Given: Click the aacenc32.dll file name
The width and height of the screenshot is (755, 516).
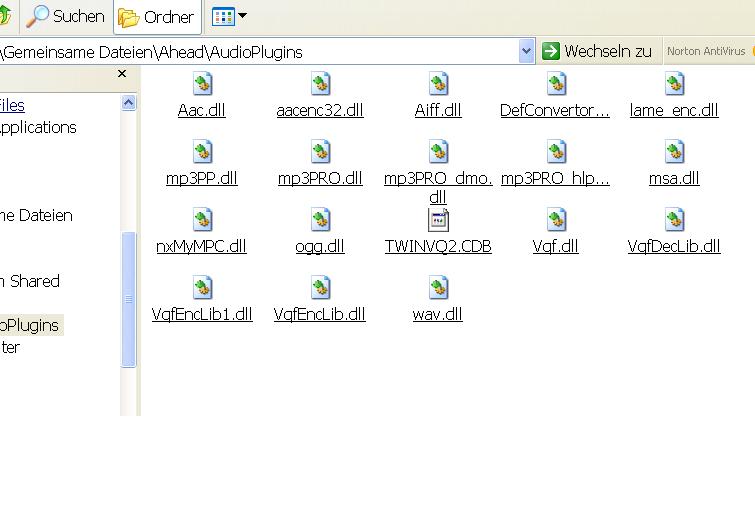Looking at the screenshot, I should point(320,111).
